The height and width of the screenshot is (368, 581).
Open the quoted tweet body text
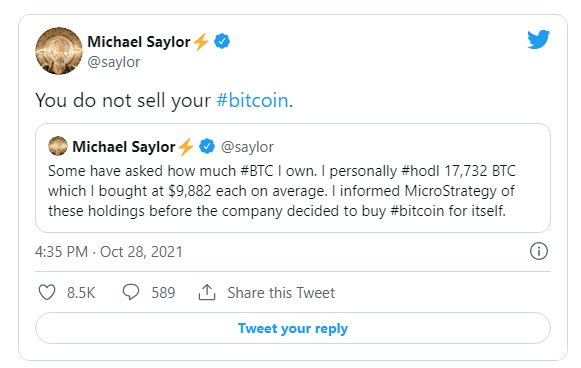point(282,191)
